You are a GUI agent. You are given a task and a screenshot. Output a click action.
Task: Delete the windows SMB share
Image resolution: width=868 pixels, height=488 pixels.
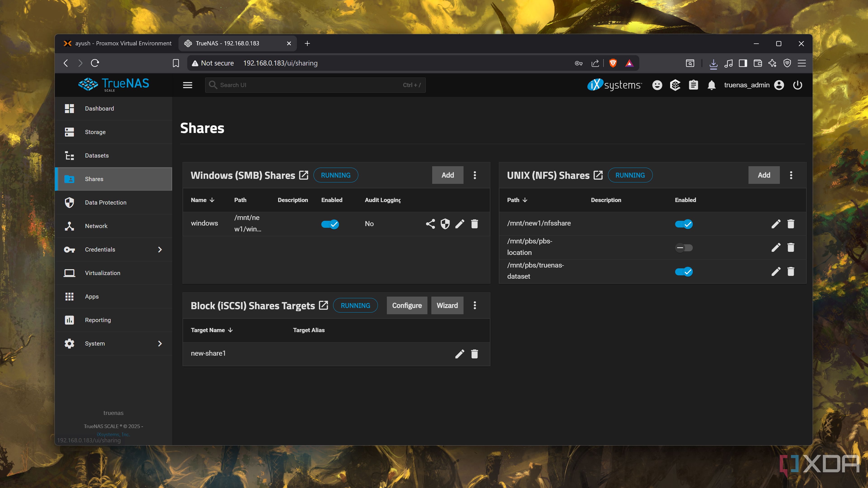click(x=474, y=224)
